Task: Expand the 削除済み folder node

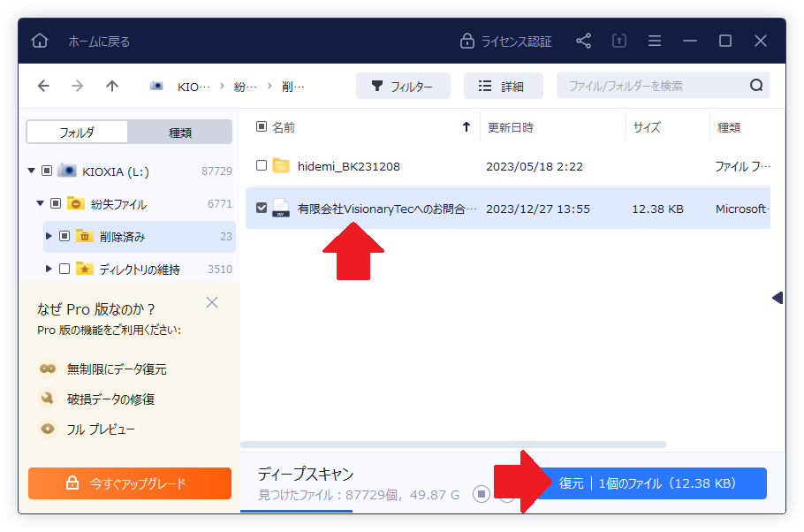Action: [49, 236]
